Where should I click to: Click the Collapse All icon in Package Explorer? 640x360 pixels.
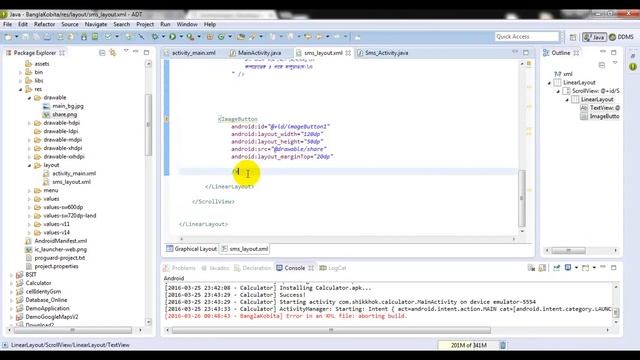tap(102, 53)
